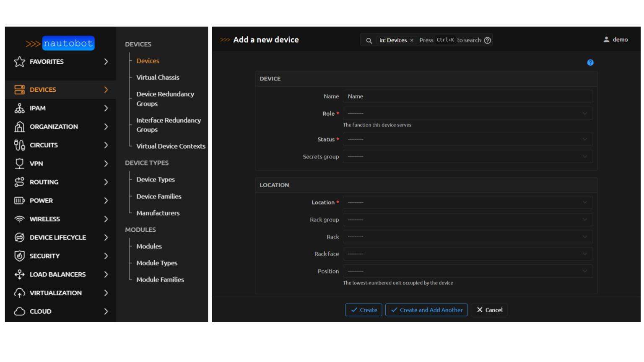Viewport: 644px width, 362px height.
Task: Open the Status dropdown
Action: [x=467, y=140]
